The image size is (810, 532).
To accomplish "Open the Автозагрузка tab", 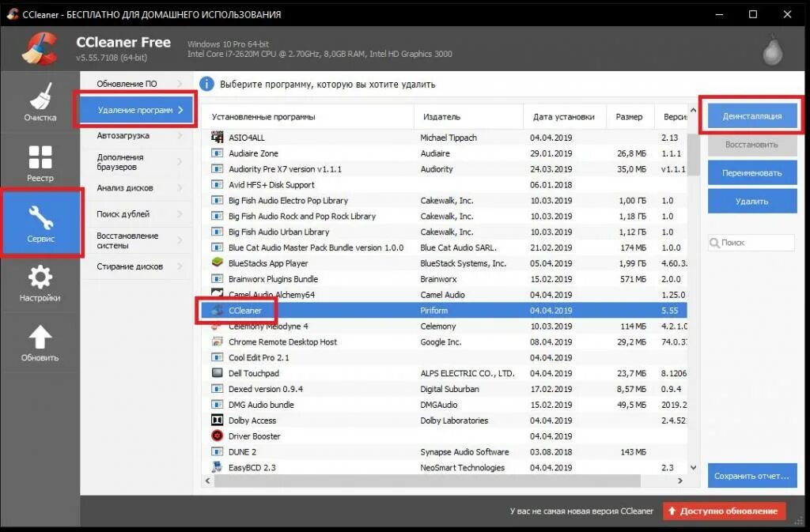I will (x=136, y=136).
